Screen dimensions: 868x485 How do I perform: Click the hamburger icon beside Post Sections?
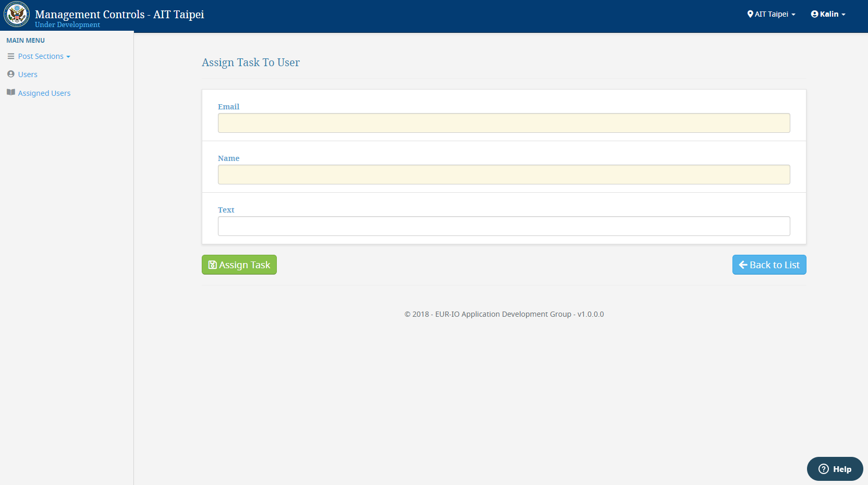tap(11, 56)
